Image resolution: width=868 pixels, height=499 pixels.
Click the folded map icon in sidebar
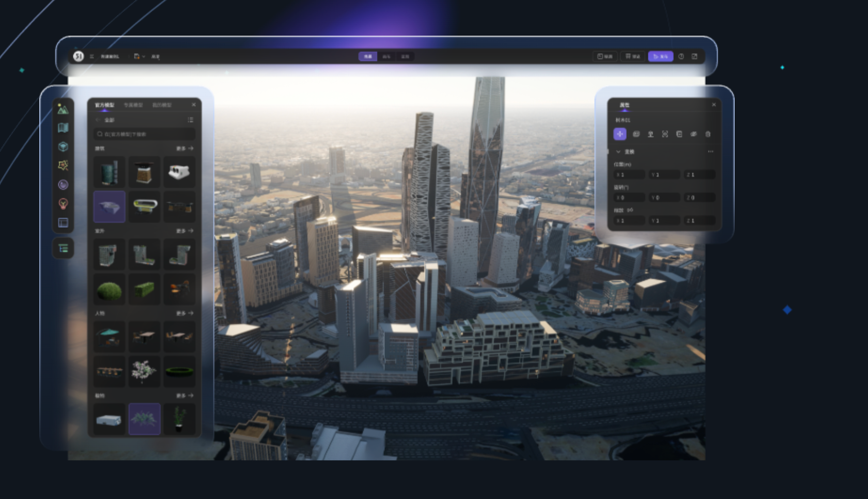click(63, 128)
